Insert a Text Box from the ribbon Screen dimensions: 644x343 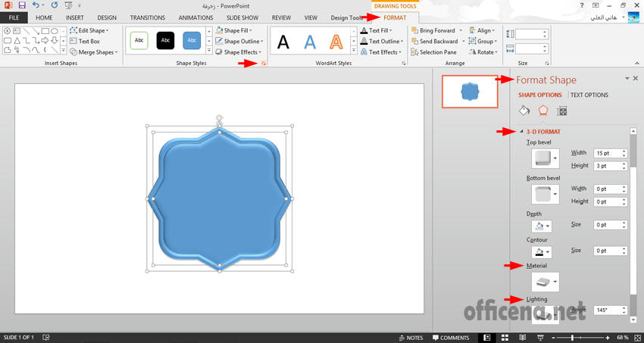(x=89, y=42)
